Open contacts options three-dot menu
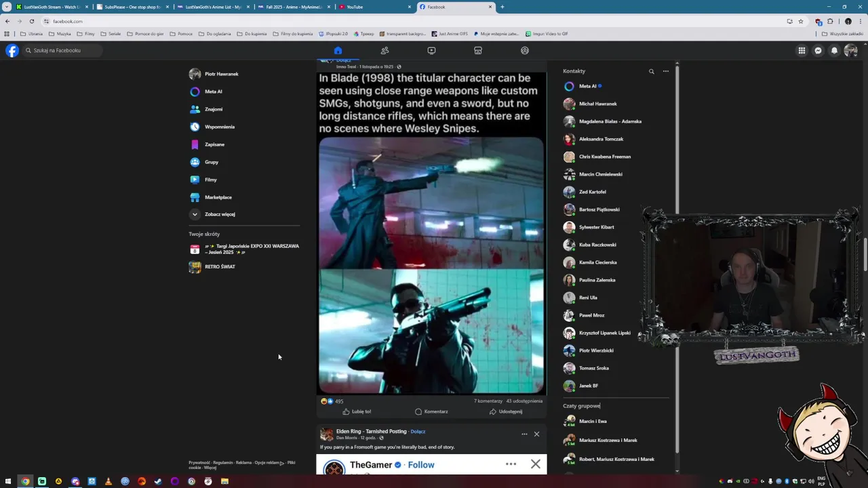The width and height of the screenshot is (868, 488). tap(666, 71)
